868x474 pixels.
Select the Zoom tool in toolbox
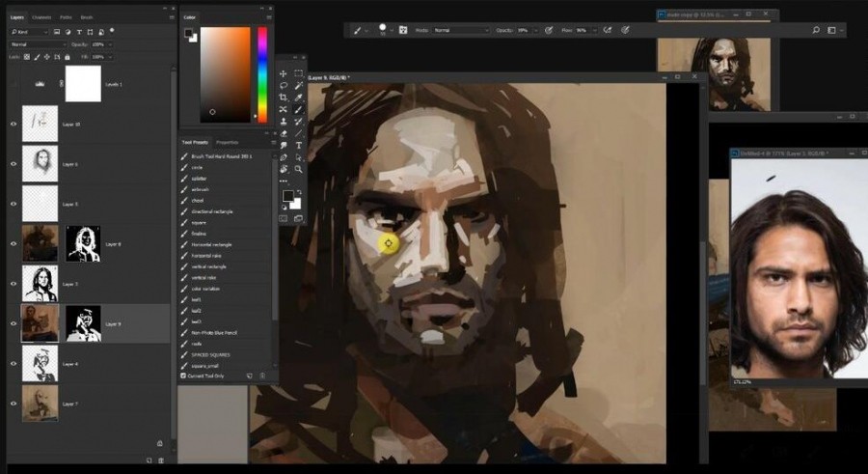click(x=299, y=169)
